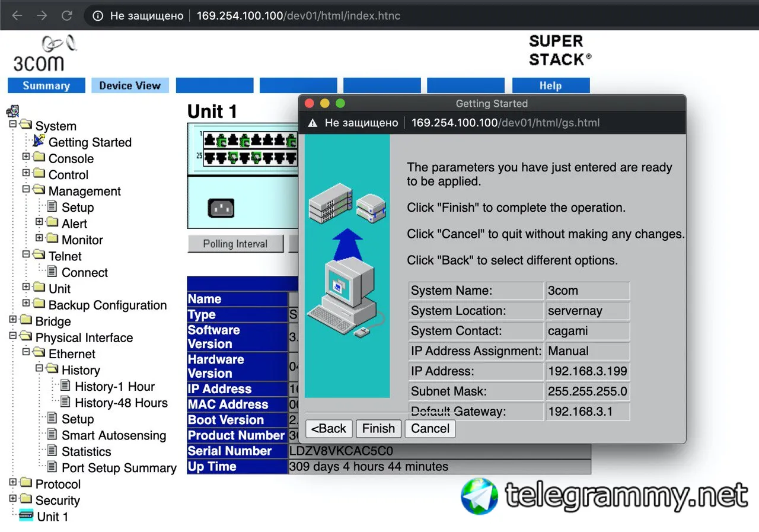Open Port Setup Summary in the tree
The height and width of the screenshot is (532, 759).
[x=119, y=469]
